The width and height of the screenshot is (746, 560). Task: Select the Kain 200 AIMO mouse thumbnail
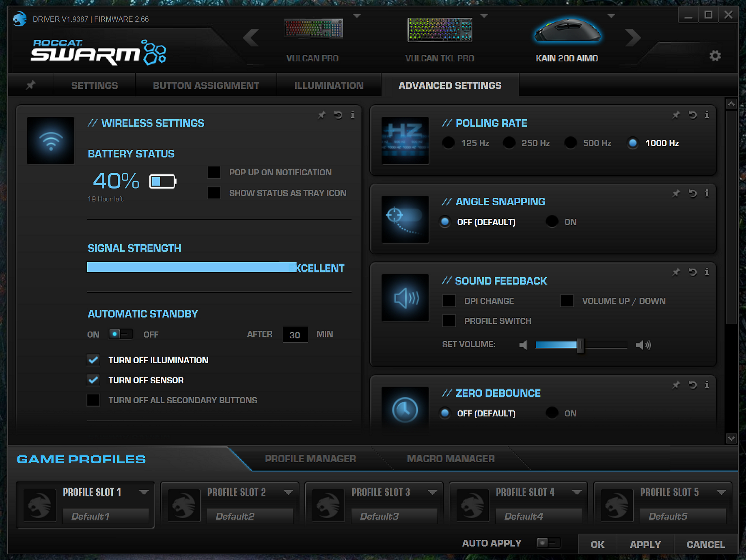567,30
